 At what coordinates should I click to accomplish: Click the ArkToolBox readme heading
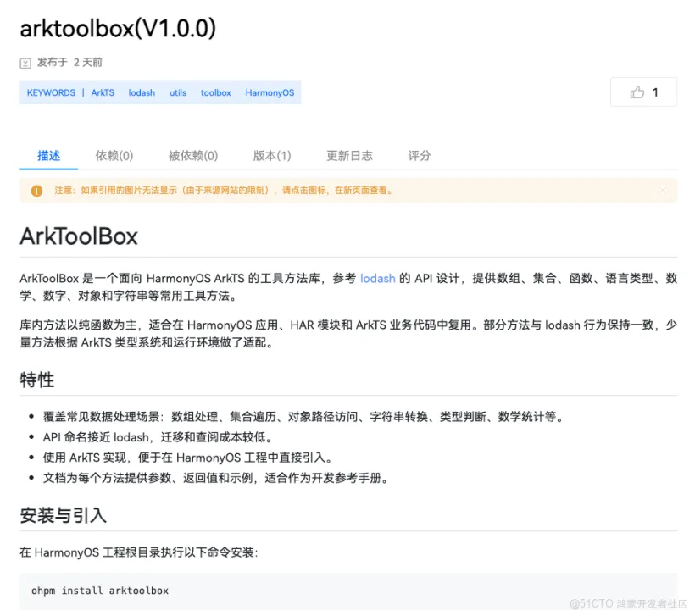(x=79, y=236)
